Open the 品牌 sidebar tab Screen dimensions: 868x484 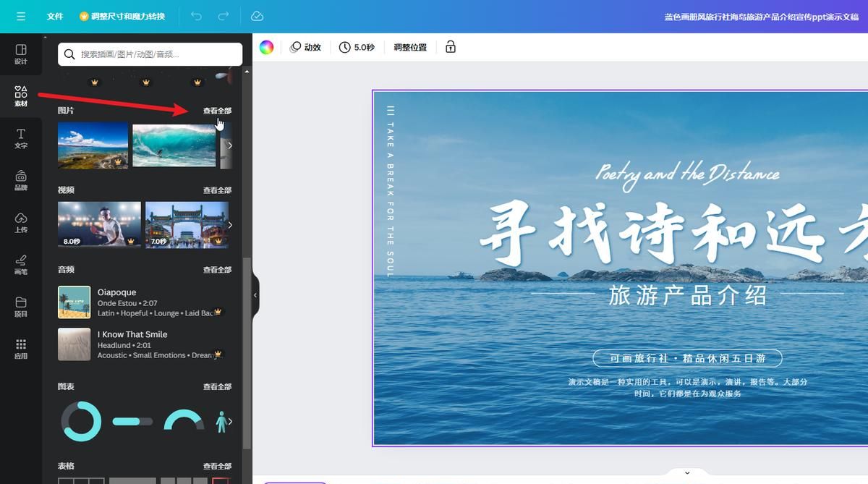pos(21,180)
